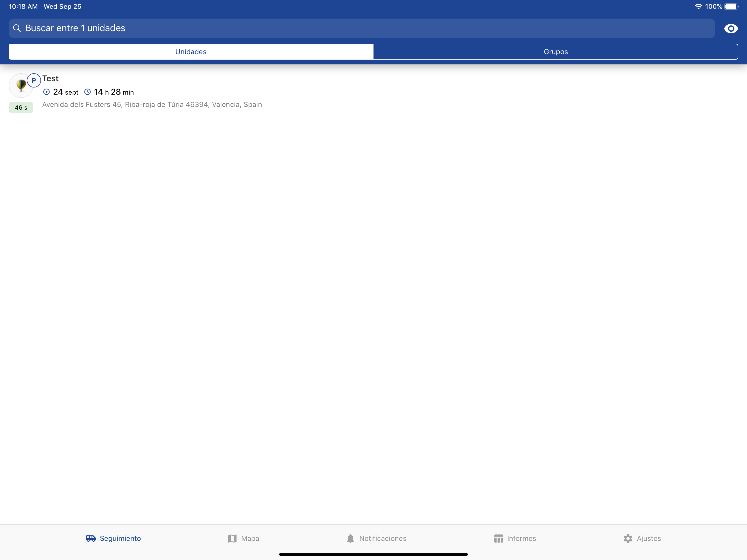Tap the Mapa folded-map icon
747x560 pixels.
(232, 538)
